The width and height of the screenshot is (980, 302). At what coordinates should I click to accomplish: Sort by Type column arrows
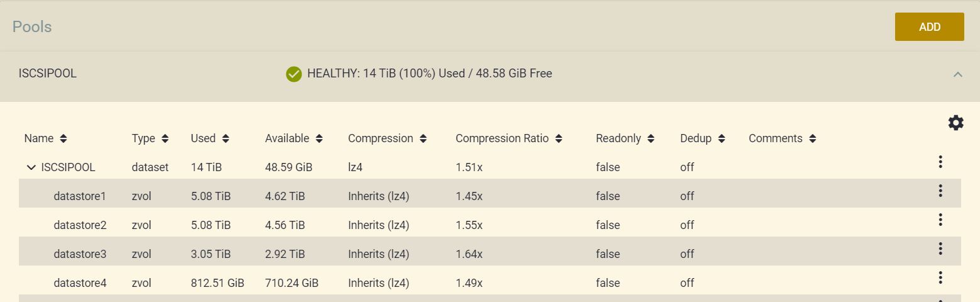tap(165, 138)
